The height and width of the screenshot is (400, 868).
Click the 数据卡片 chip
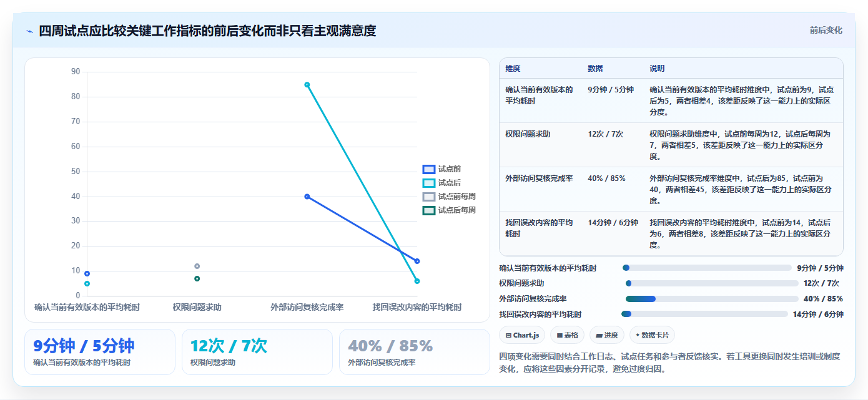pos(652,335)
